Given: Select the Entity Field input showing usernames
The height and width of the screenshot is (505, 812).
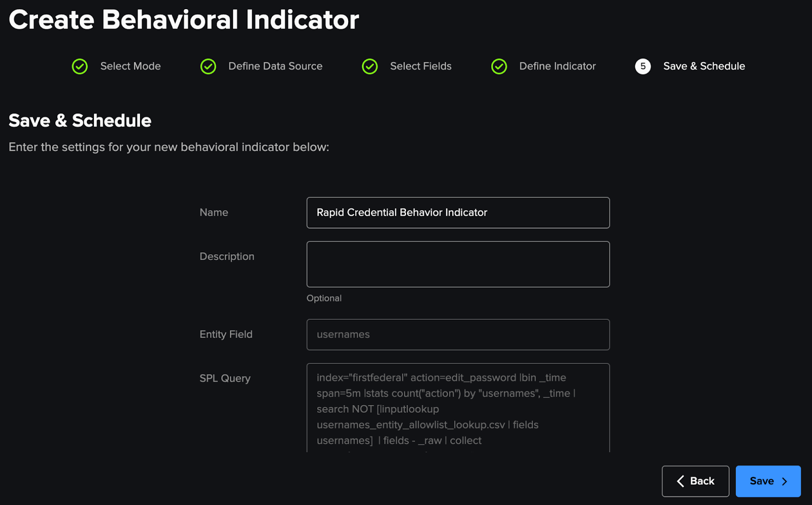Looking at the screenshot, I should [457, 334].
